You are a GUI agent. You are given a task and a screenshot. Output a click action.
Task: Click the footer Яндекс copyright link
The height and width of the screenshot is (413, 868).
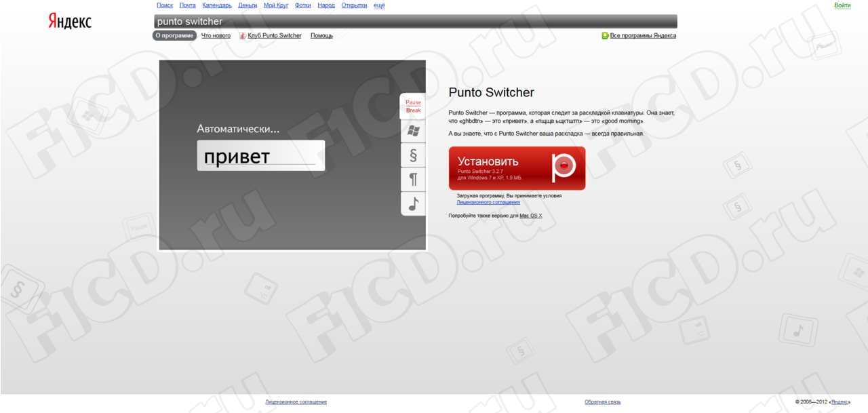[840, 402]
